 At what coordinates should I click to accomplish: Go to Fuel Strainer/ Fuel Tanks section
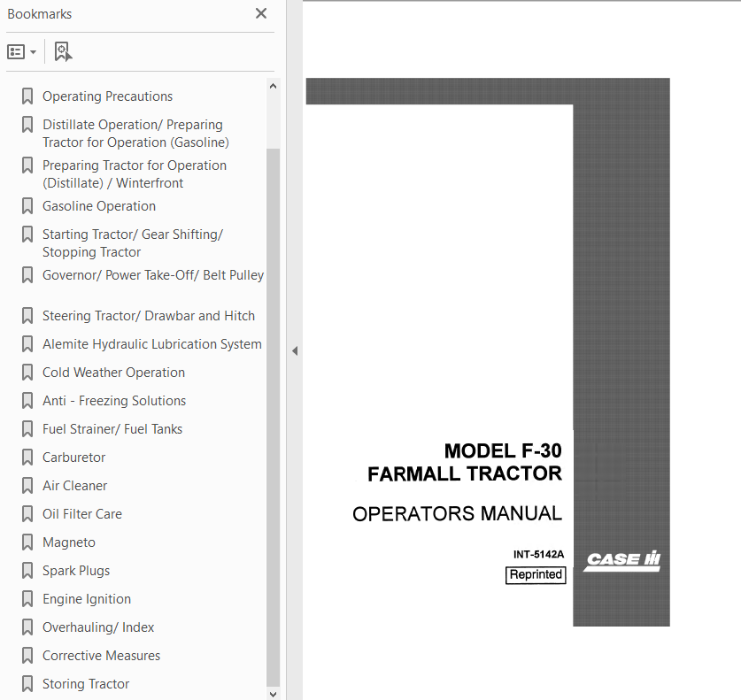coord(112,429)
